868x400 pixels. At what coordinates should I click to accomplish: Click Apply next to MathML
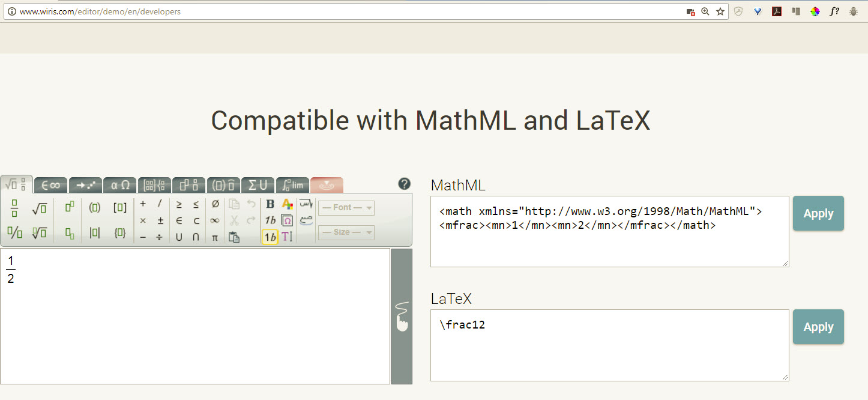[x=818, y=213]
